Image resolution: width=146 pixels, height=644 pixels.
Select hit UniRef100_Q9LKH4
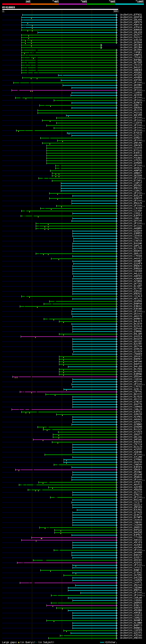[131, 20]
